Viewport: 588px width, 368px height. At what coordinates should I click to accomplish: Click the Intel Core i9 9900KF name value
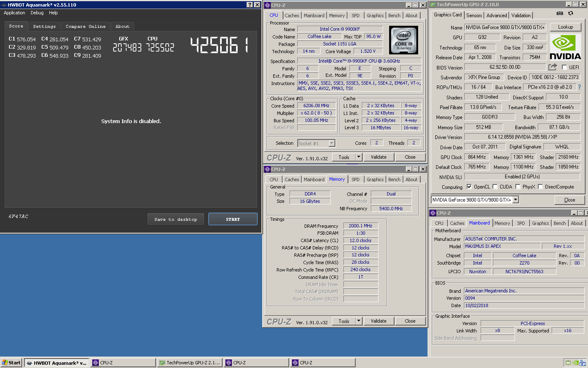340,29
